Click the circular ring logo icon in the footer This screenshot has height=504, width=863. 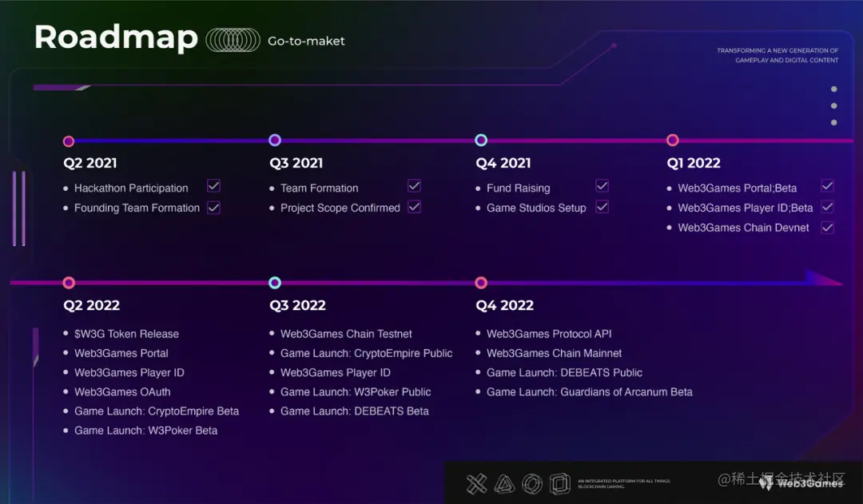click(x=532, y=483)
